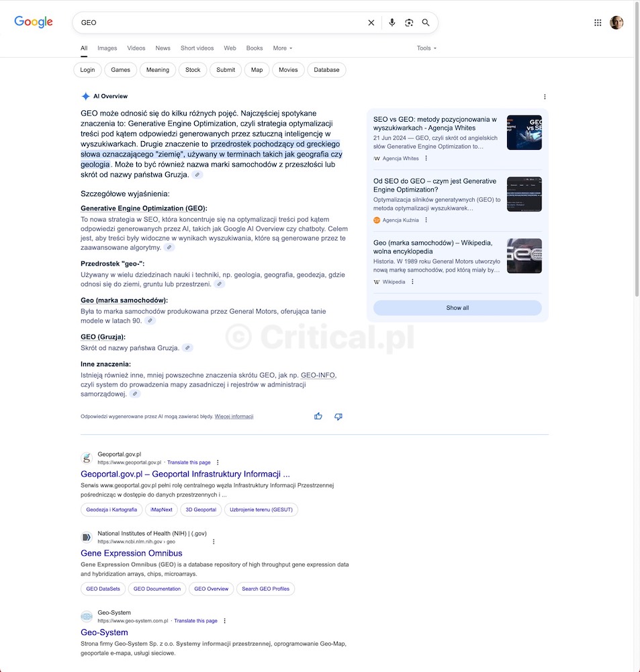640x672 pixels.
Task: Open the Tools dropdown
Action: [426, 48]
